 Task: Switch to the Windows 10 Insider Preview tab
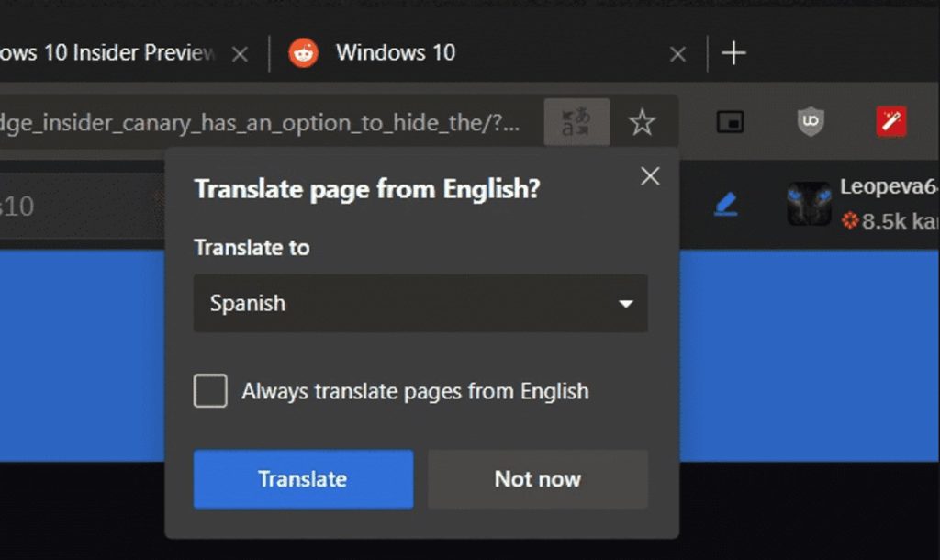(106, 53)
